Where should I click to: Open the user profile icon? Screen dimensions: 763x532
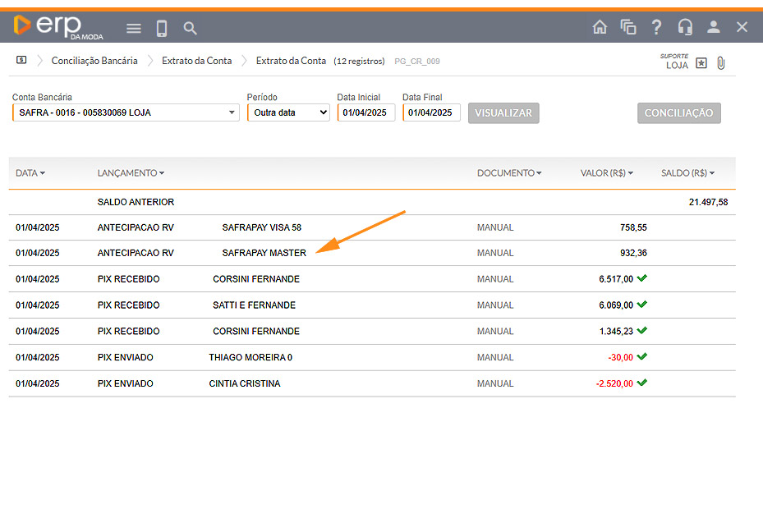tap(713, 27)
